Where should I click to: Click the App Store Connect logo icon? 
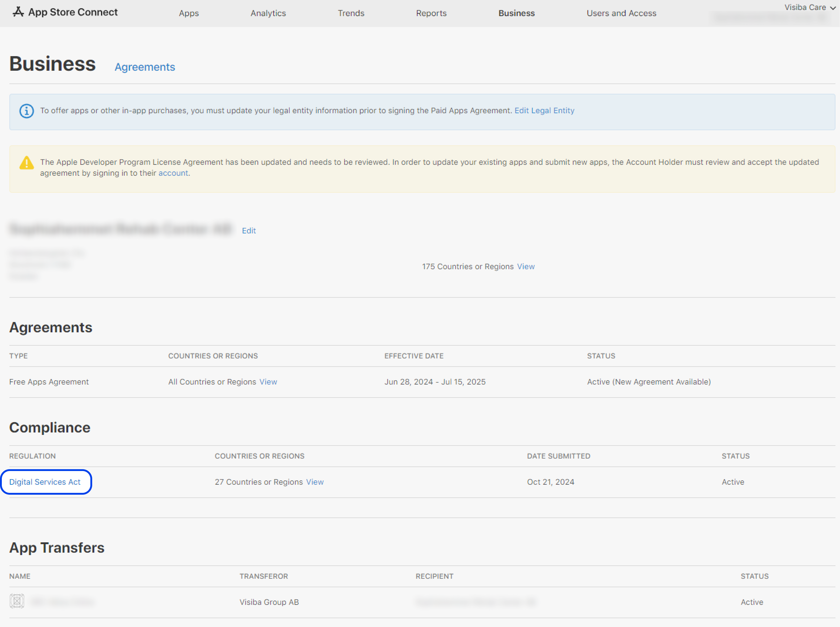point(18,12)
